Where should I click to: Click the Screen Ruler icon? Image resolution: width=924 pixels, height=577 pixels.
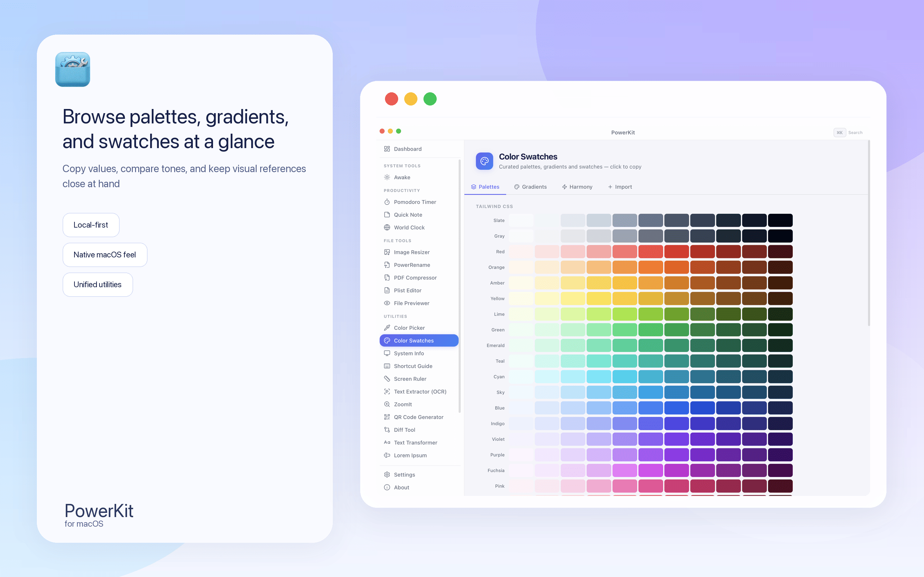[x=387, y=379]
